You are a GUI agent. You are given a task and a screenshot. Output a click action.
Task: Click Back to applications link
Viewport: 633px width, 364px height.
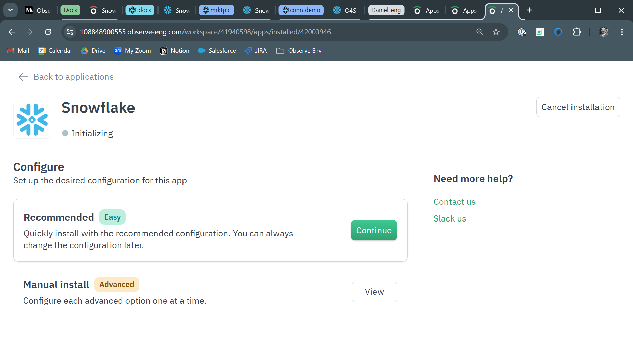pyautogui.click(x=73, y=77)
